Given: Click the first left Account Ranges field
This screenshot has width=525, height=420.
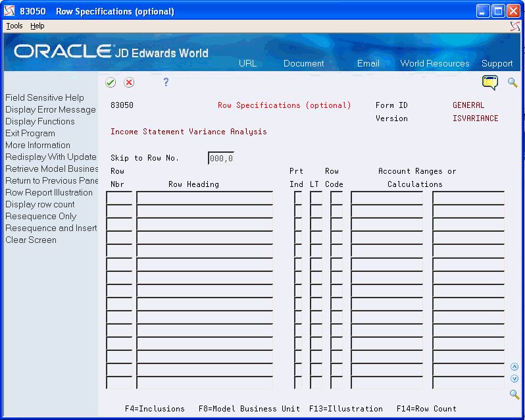Looking at the screenshot, I should (387, 197).
